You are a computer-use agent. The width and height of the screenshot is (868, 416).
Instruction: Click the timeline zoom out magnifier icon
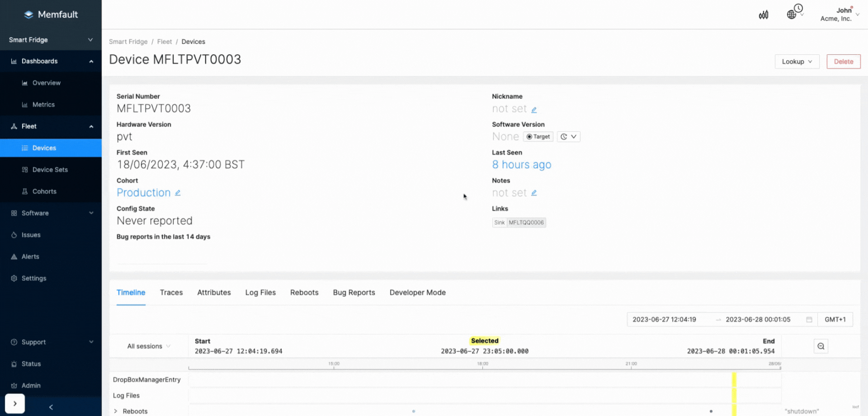tap(821, 346)
